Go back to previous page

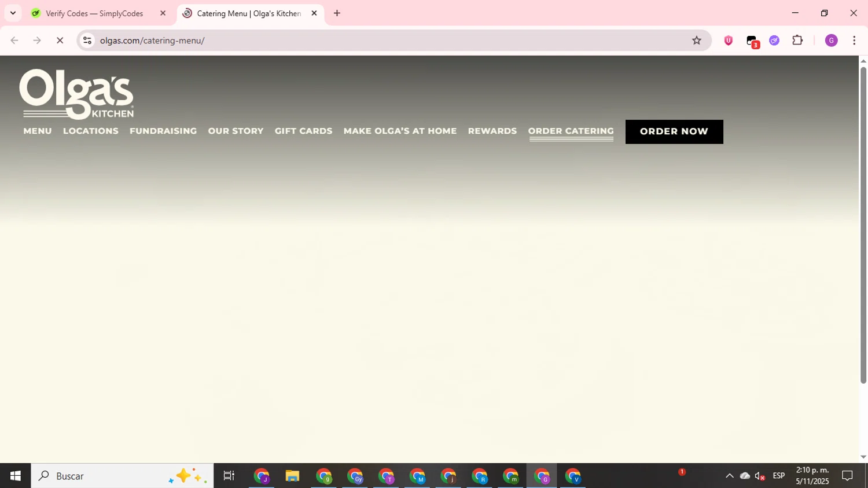point(14,41)
